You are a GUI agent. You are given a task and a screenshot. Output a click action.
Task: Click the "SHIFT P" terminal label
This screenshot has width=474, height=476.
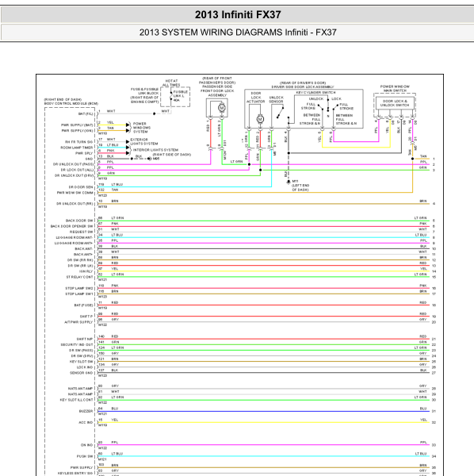[x=86, y=317]
